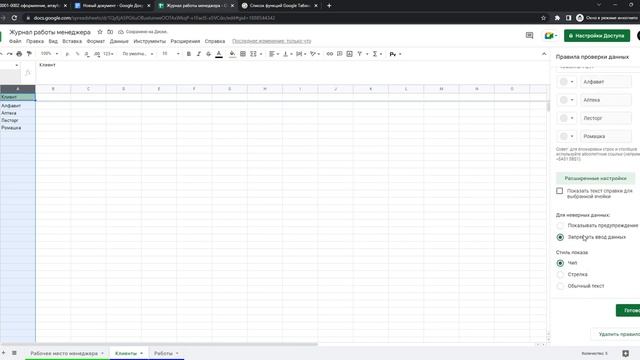Toggle bold formatting
640x360 pixels.
tap(189, 54)
